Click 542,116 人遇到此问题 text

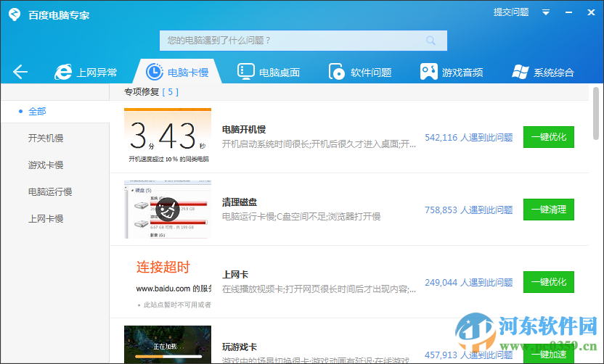pyautogui.click(x=469, y=137)
